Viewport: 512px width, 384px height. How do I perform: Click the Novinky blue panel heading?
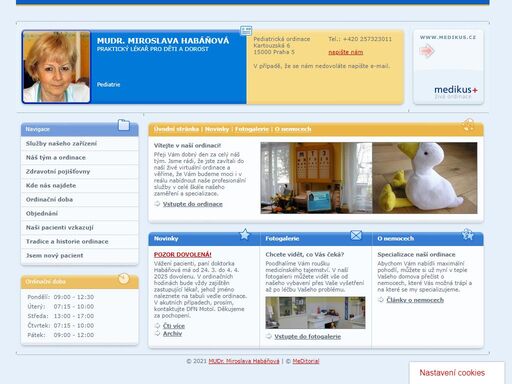click(166, 239)
